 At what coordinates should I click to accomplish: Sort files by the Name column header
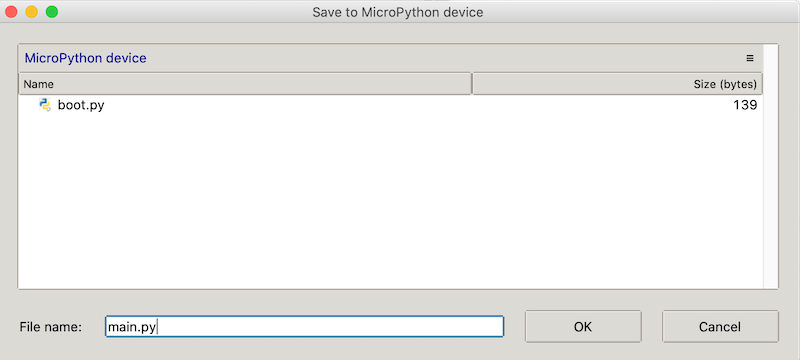pos(245,84)
